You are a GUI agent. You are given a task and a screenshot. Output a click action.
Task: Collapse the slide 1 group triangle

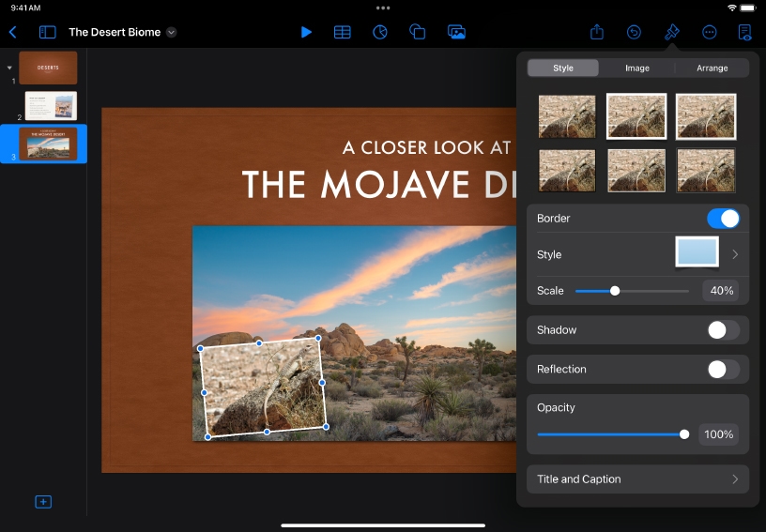pos(9,68)
